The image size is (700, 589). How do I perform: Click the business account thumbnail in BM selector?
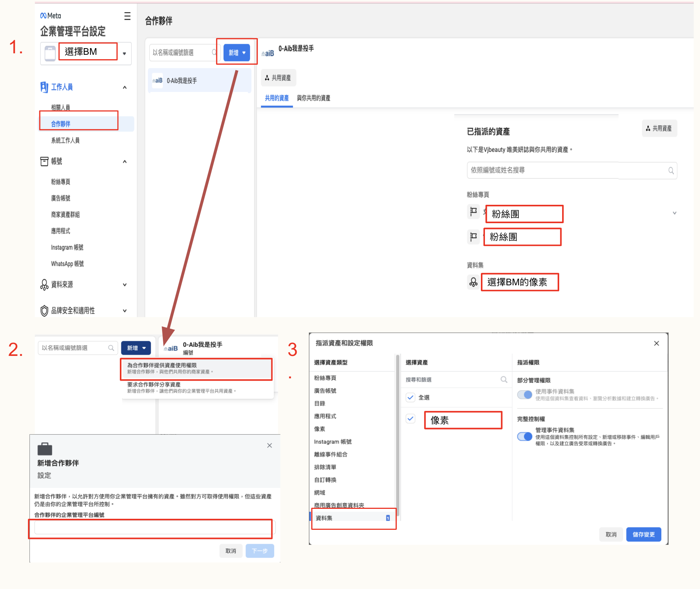pos(50,53)
